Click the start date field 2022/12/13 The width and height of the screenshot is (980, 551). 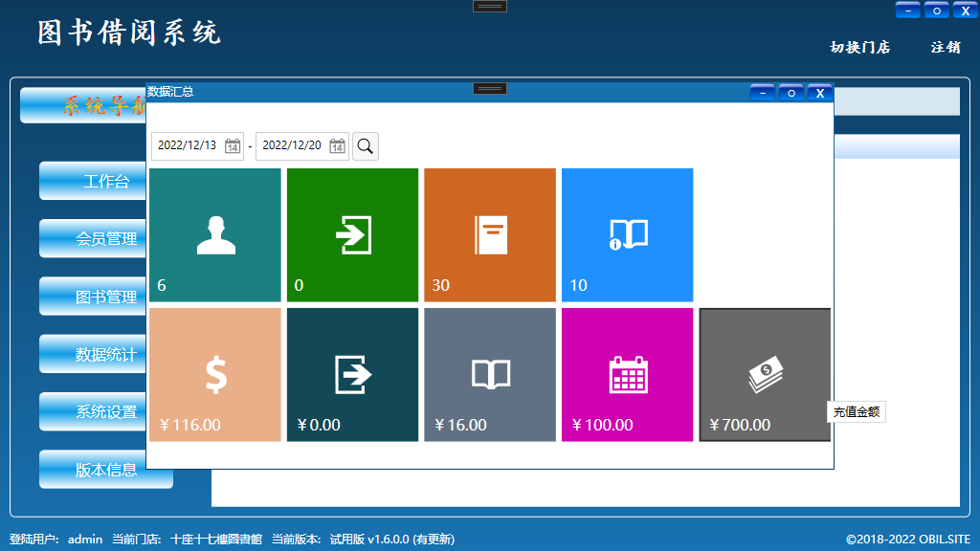(x=187, y=146)
